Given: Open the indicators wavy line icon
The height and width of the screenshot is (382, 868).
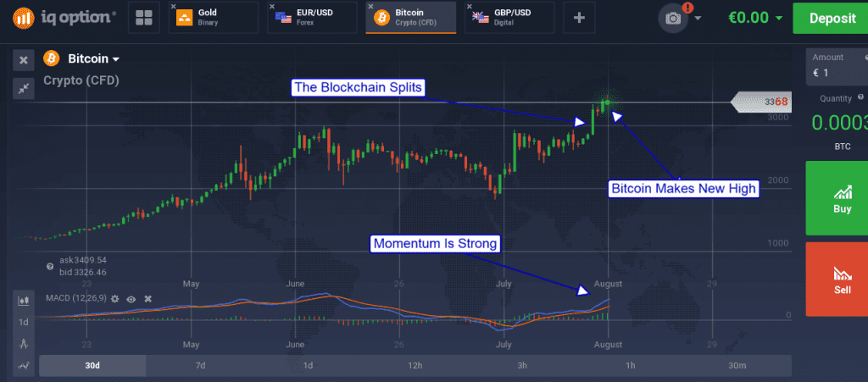Looking at the screenshot, I should pos(23,365).
